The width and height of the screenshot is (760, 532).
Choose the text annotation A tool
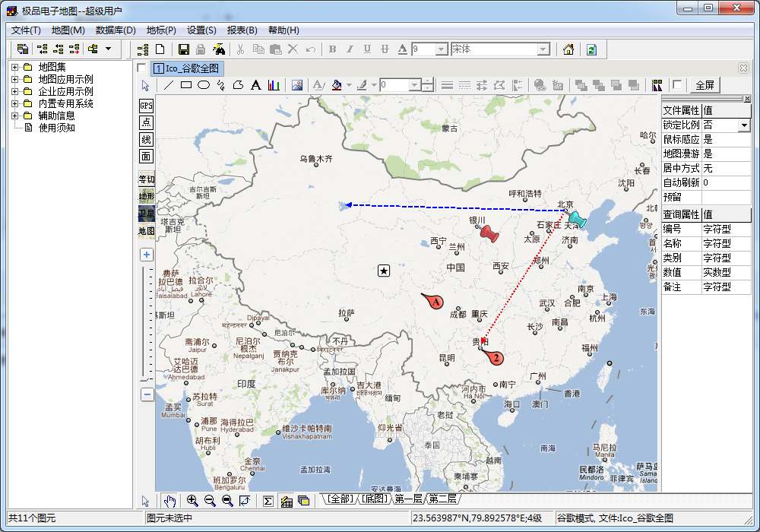[256, 85]
